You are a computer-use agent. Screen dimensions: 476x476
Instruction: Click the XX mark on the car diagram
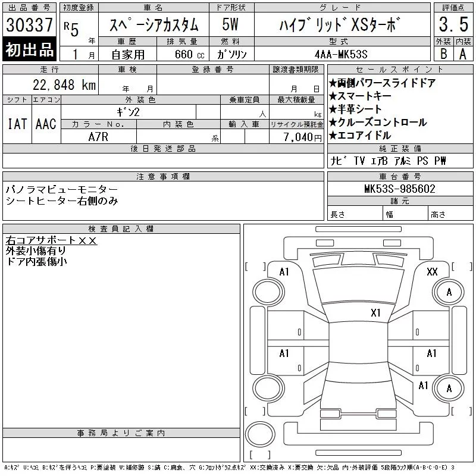coord(433,272)
